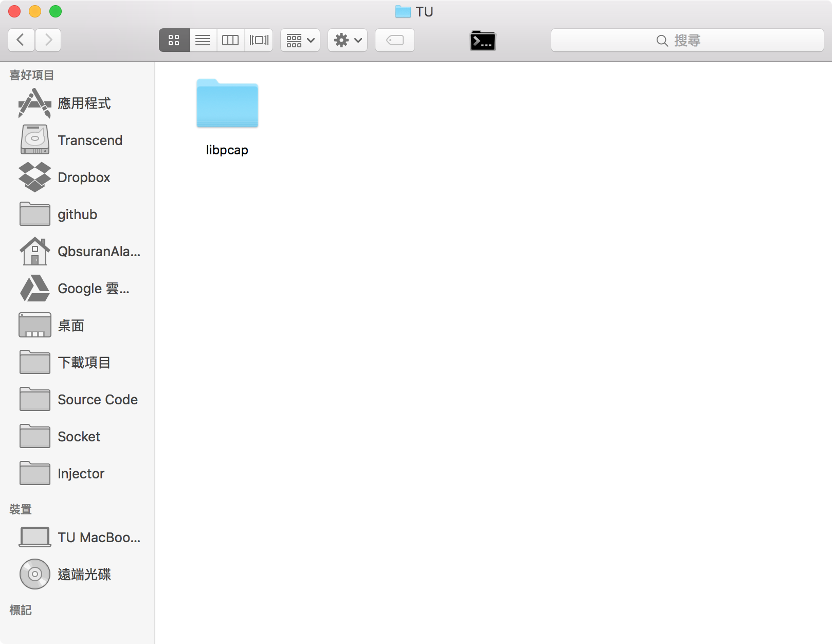Click the search field
832x644 pixels.
pyautogui.click(x=687, y=40)
